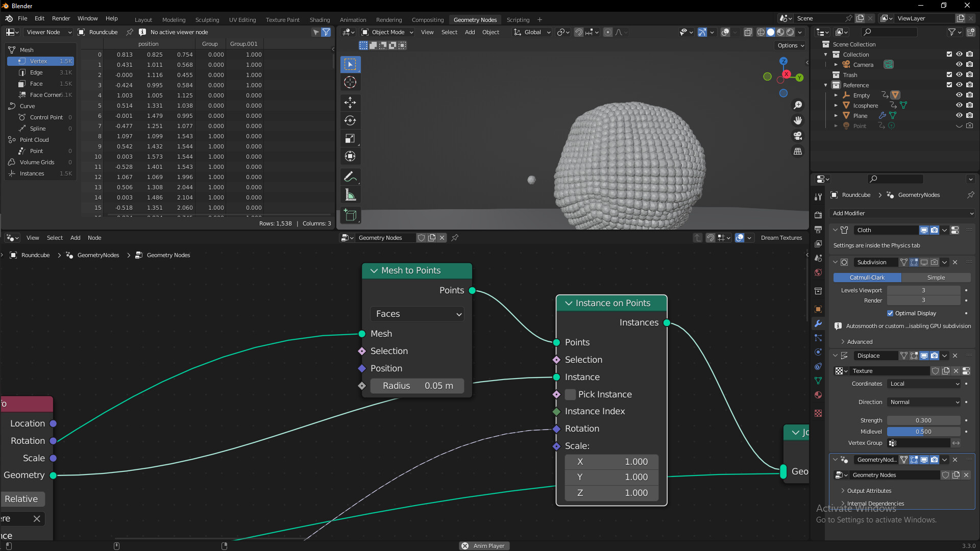The image size is (980, 551).
Task: Select the Measure tool
Action: 350,194
